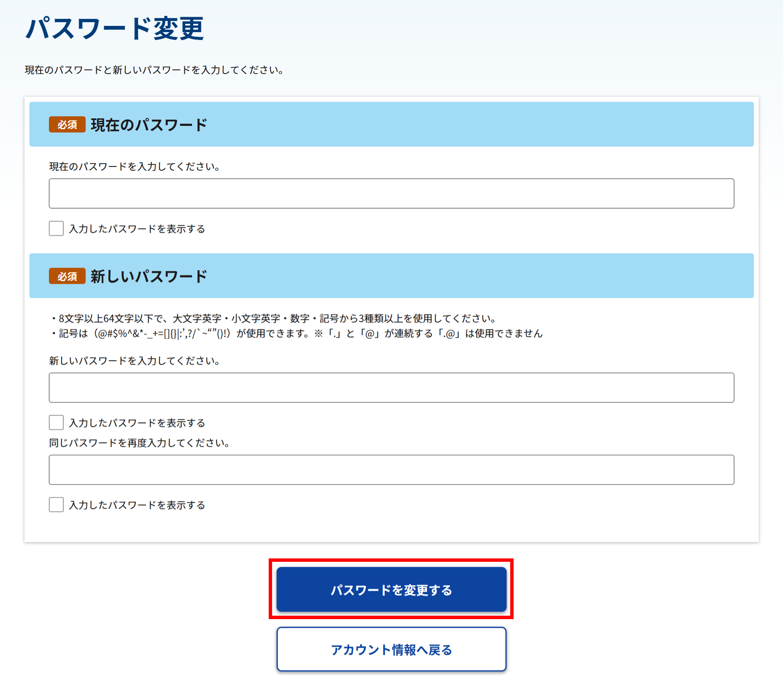Check 入力したパスワードを表示する under current password
The image size is (784, 690).
pyautogui.click(x=56, y=229)
